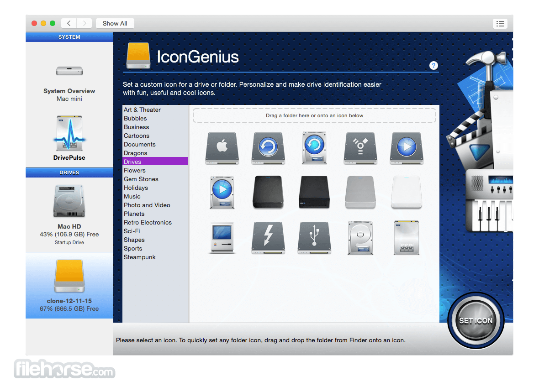Choose the Steampunk category
This screenshot has height=392, width=539.
[155, 257]
